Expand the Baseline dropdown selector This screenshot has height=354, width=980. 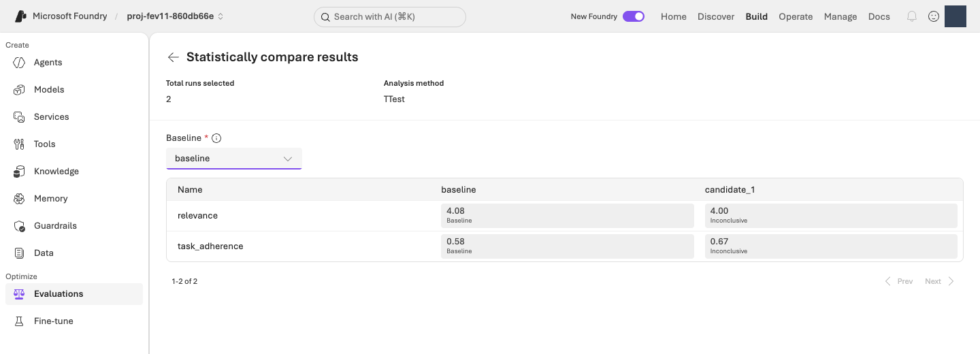pos(234,159)
